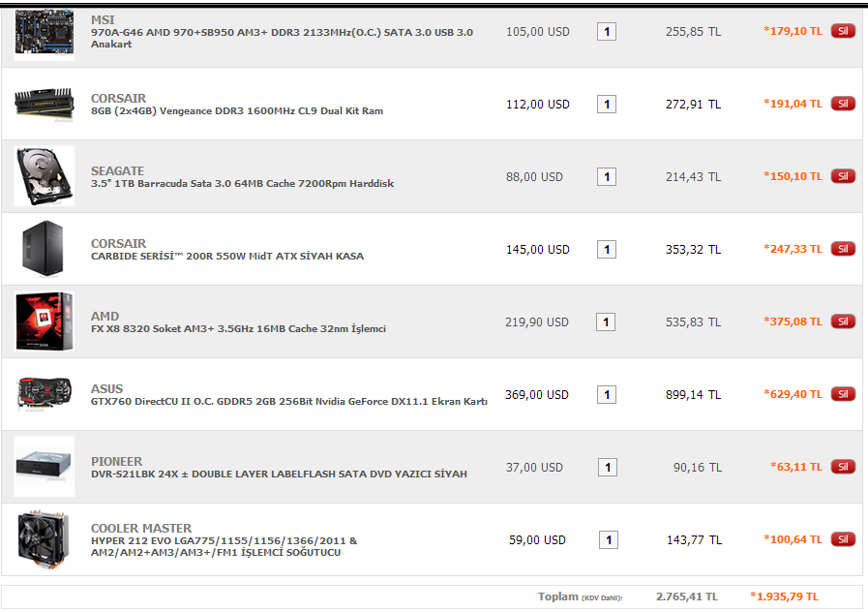Remove the ASUS GTX760 graphics card
The image size is (868, 612).
coord(843,394)
